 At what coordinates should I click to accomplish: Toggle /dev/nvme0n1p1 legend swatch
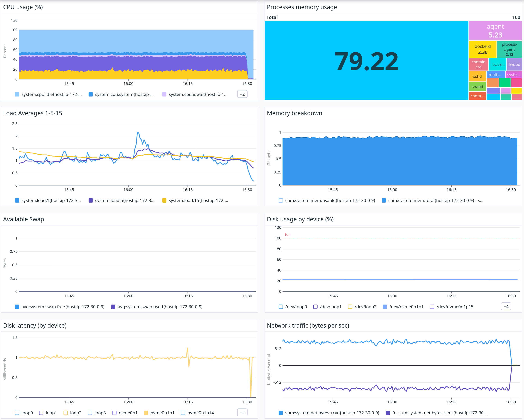(385, 307)
